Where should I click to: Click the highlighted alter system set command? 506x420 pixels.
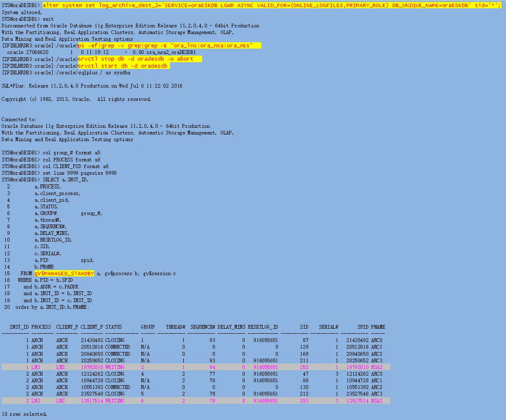point(272,5)
